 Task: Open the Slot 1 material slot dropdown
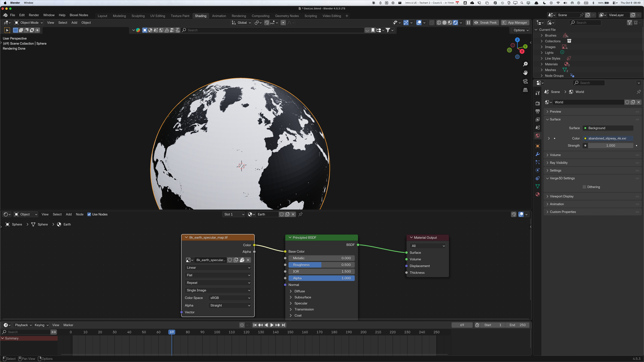[234, 214]
